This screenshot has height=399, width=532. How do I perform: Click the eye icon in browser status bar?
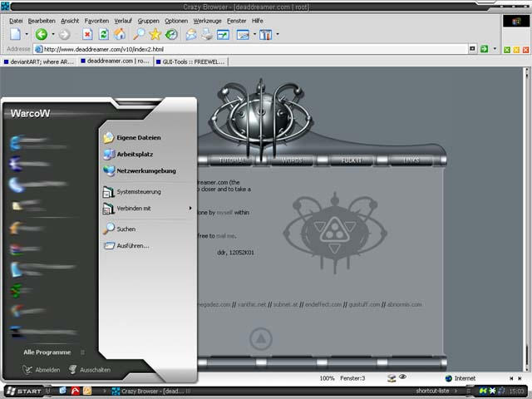click(402, 377)
